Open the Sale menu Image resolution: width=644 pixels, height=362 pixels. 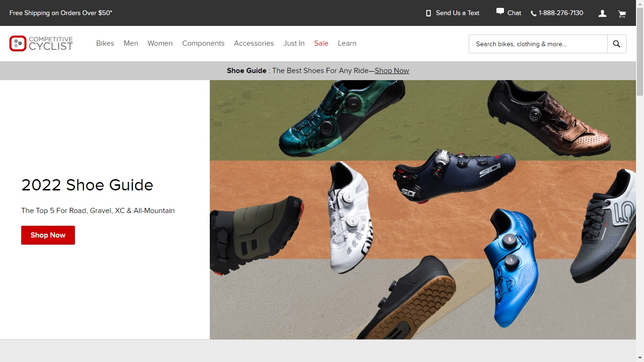(322, 43)
